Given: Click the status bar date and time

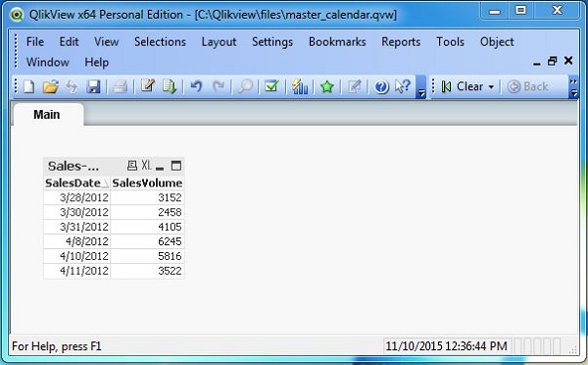Looking at the screenshot, I should pyautogui.click(x=446, y=345).
